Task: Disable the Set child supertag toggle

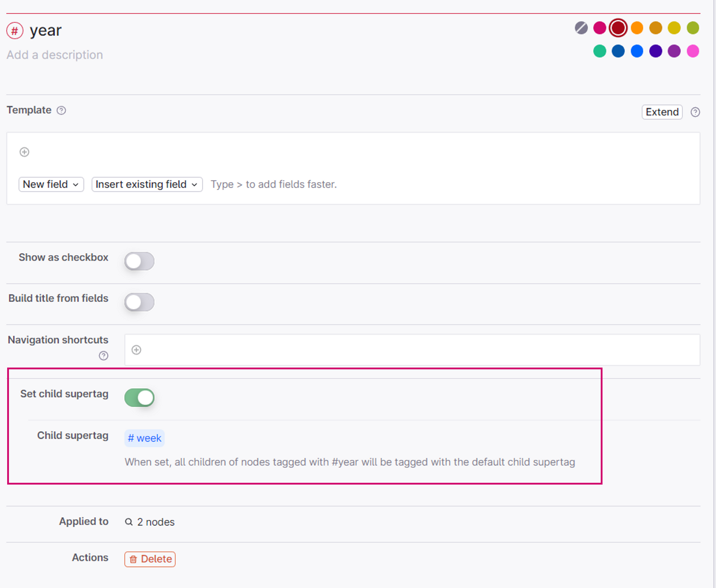Action: (x=139, y=398)
